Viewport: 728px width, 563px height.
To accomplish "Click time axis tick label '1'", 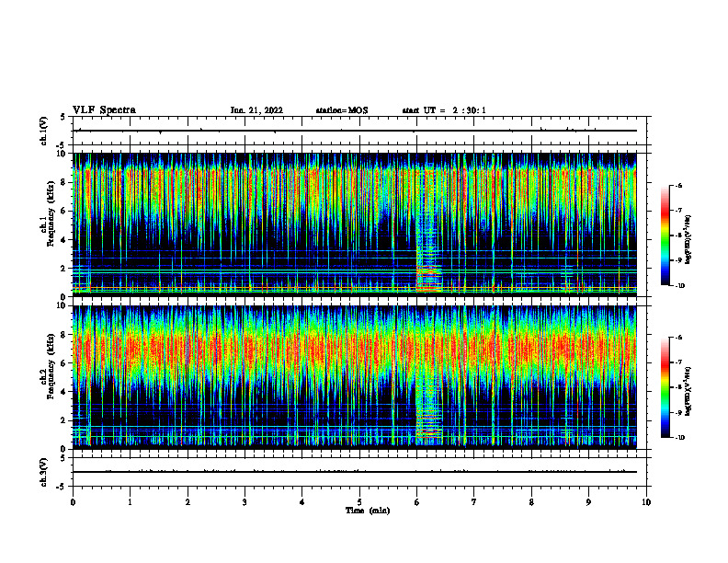I will (x=130, y=502).
